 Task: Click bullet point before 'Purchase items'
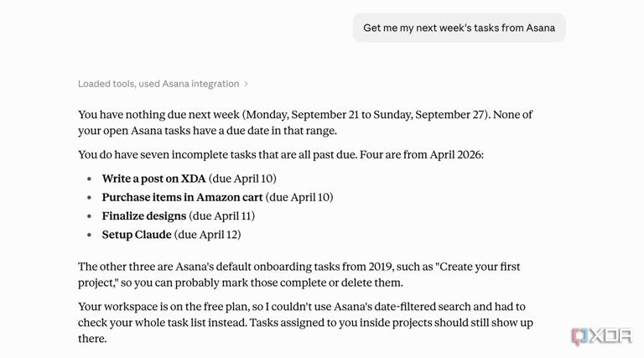[x=90, y=198]
